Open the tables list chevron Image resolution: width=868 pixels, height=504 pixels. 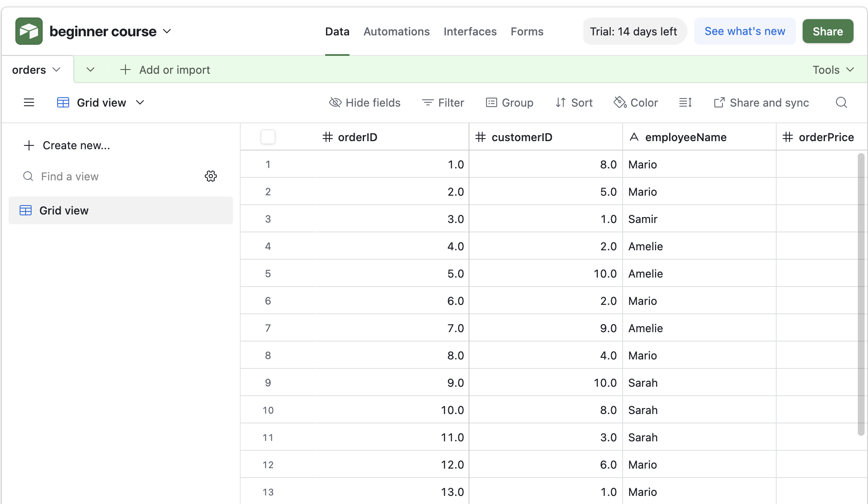(90, 70)
